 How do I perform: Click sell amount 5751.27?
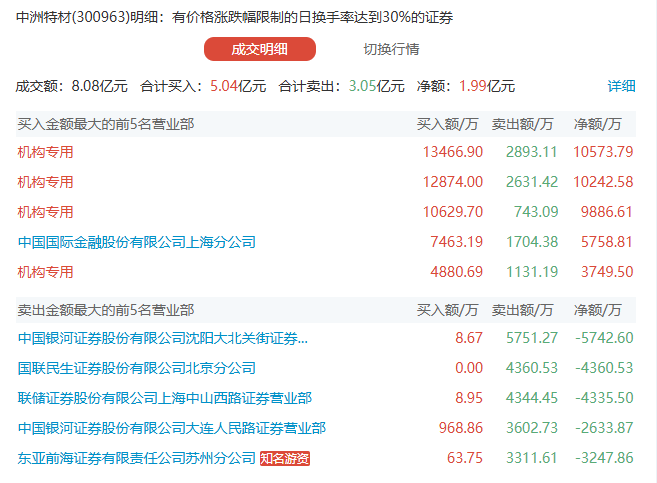(532, 338)
